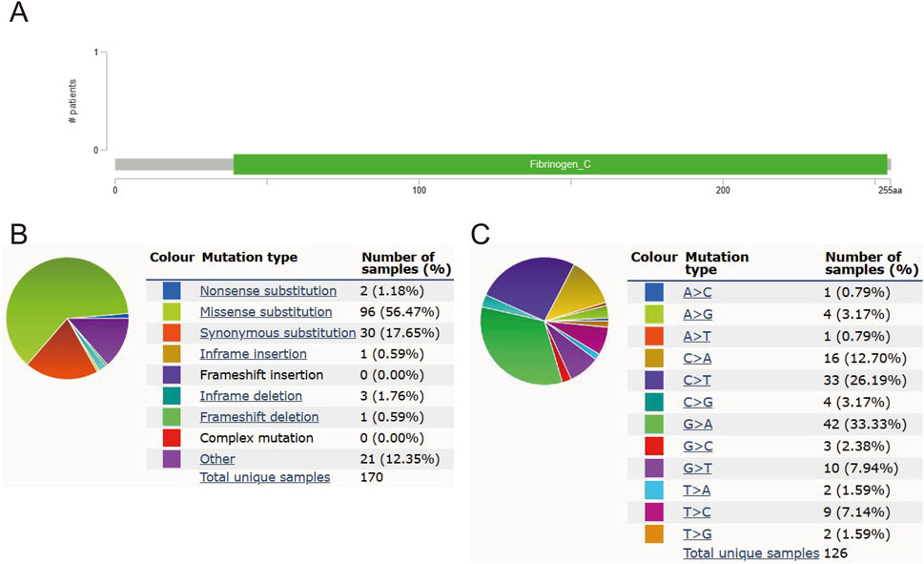Click the 'Frameshift insertion' row label

click(261, 375)
